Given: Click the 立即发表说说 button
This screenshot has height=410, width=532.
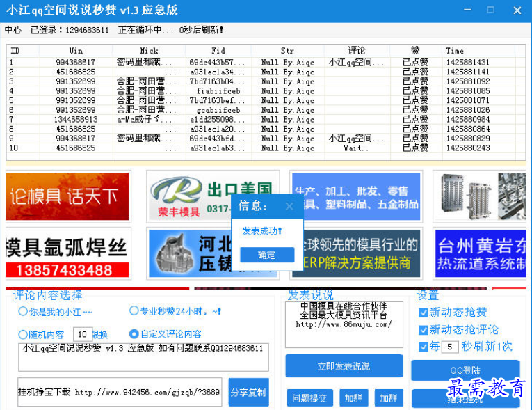Looking at the screenshot, I should click(x=344, y=366).
